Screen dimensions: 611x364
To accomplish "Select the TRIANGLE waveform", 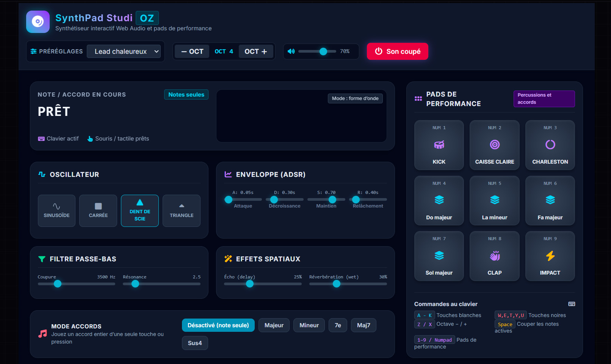I will (x=182, y=211).
